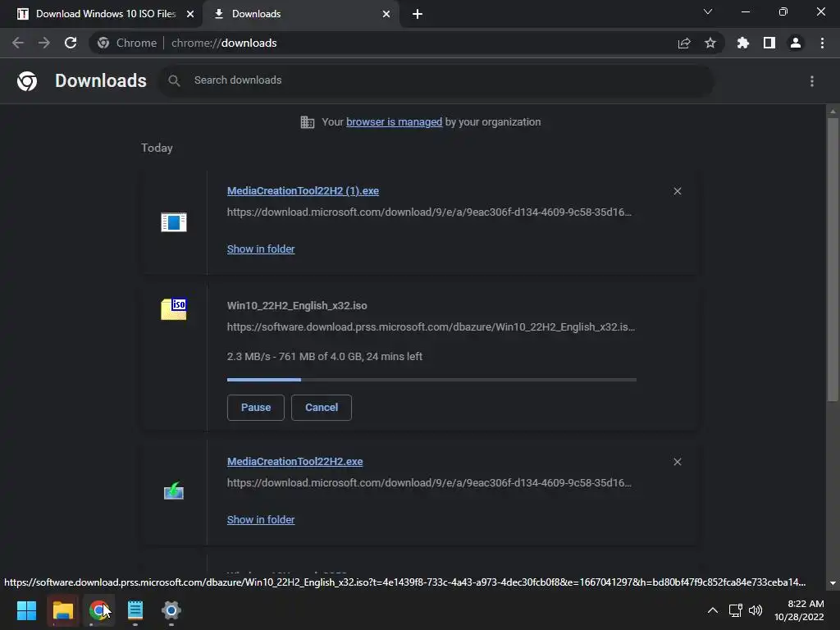This screenshot has width=840, height=630.
Task: Focus the Search downloads field
Action: [x=436, y=80]
